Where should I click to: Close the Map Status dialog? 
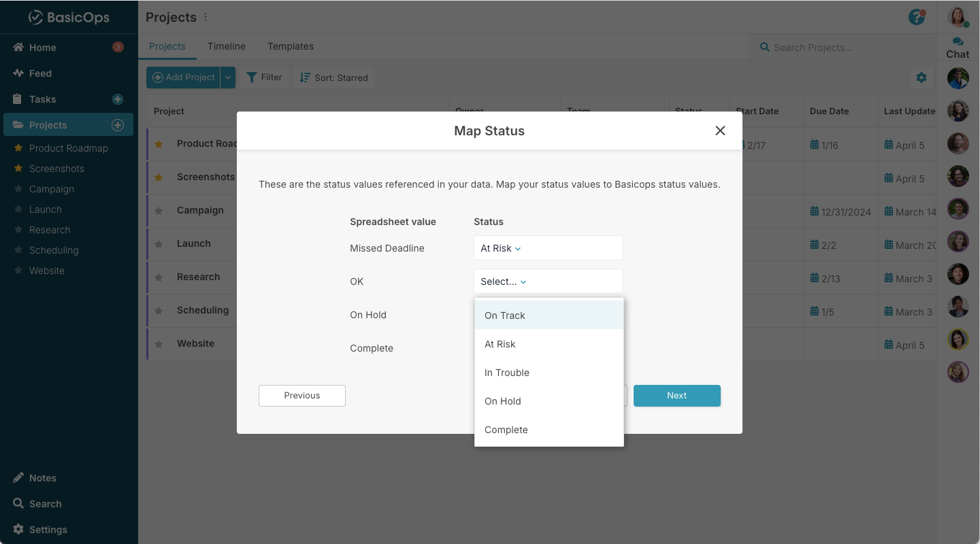720,131
